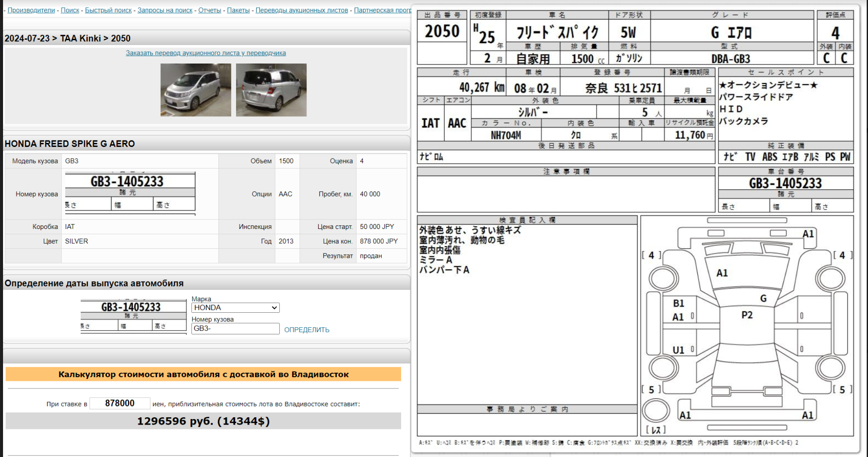Select Определение даты выпуска автомобиля heading
The height and width of the screenshot is (457, 868).
pos(94,283)
